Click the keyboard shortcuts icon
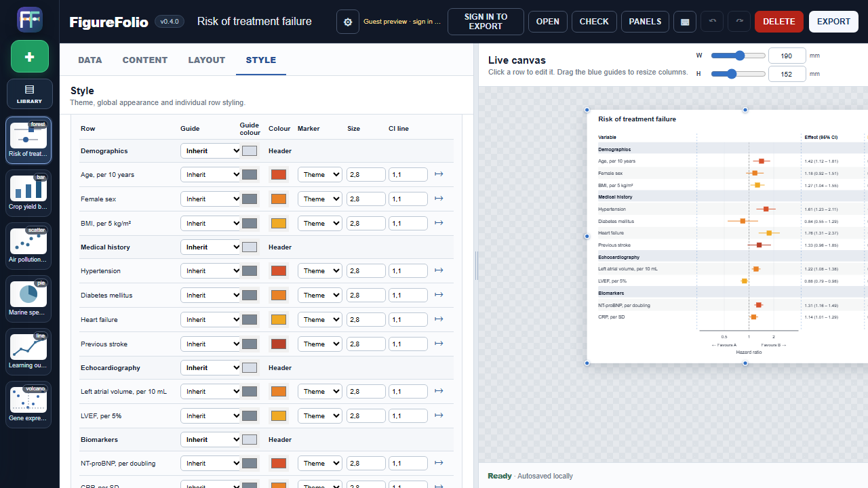This screenshot has width=868, height=488. [685, 22]
